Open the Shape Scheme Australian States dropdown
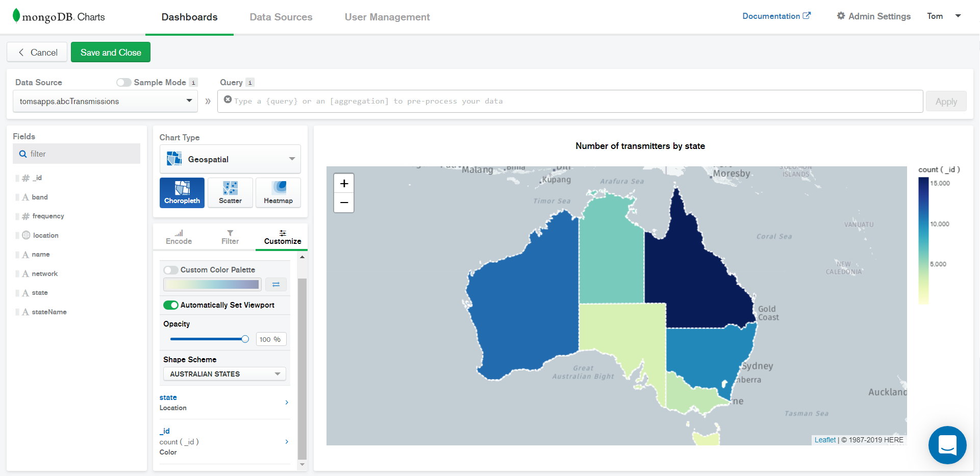This screenshot has width=980, height=476. point(224,374)
